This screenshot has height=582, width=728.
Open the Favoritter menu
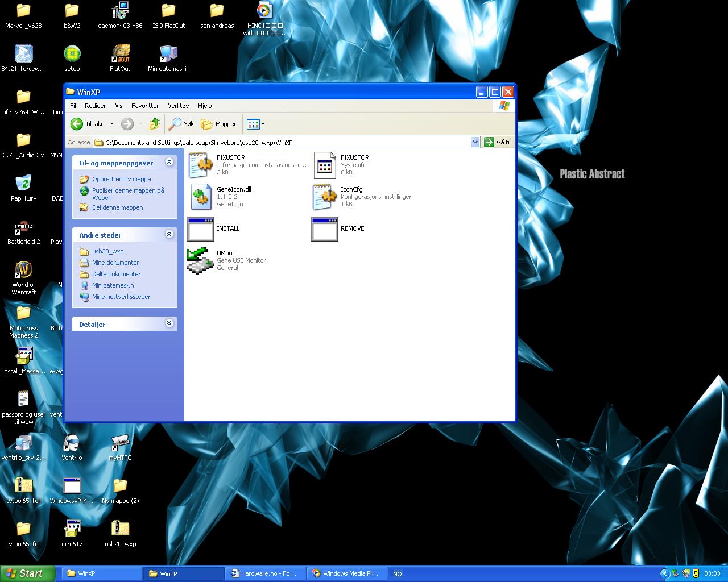click(145, 106)
